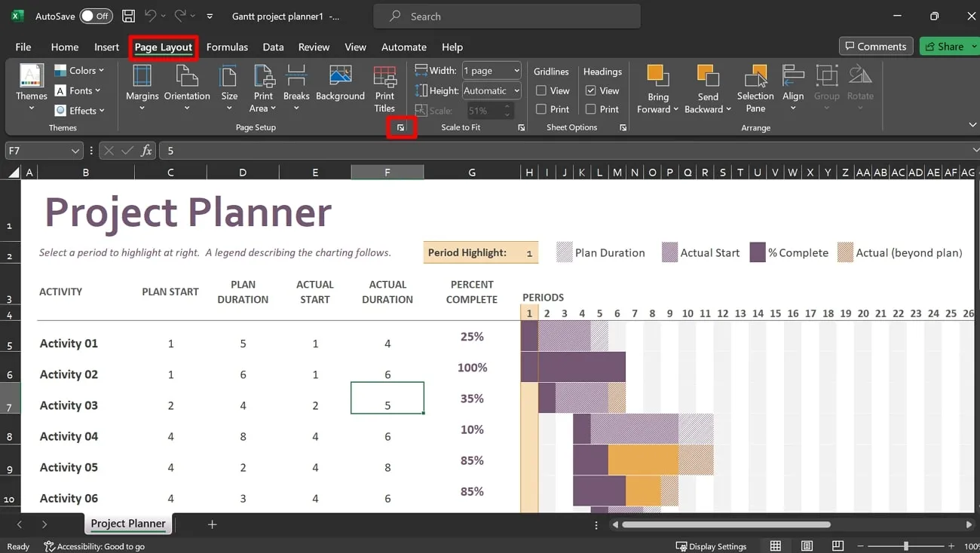Uncheck View under Headings
This screenshot has width=980, height=553.
point(590,90)
